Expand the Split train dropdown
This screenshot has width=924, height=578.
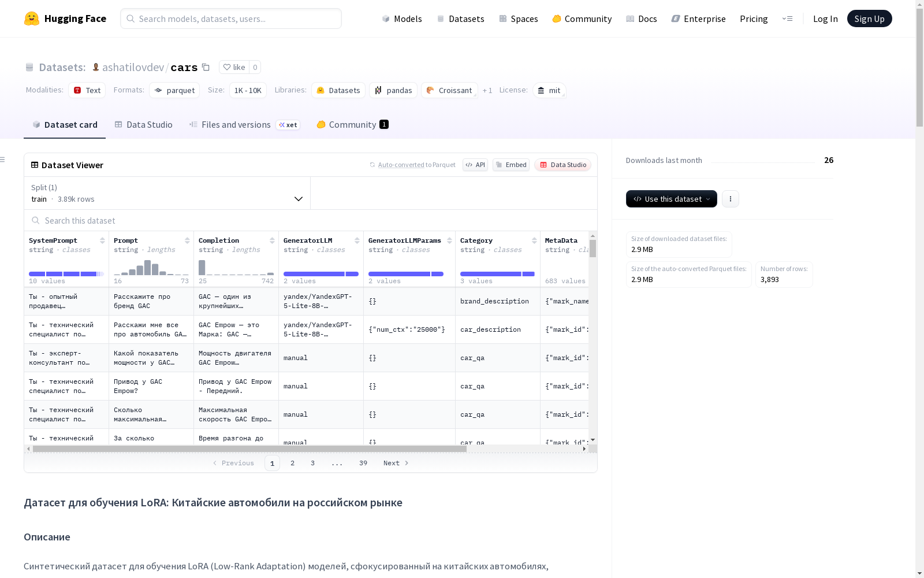167,193
